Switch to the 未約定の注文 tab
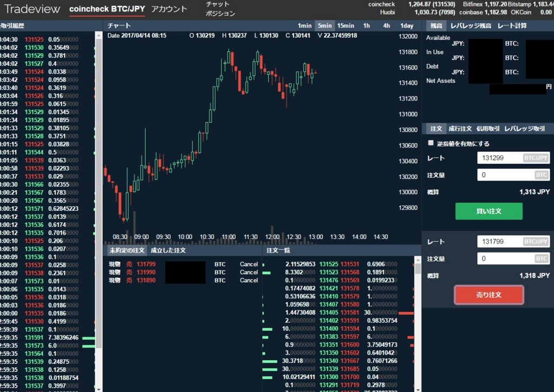 click(x=127, y=250)
